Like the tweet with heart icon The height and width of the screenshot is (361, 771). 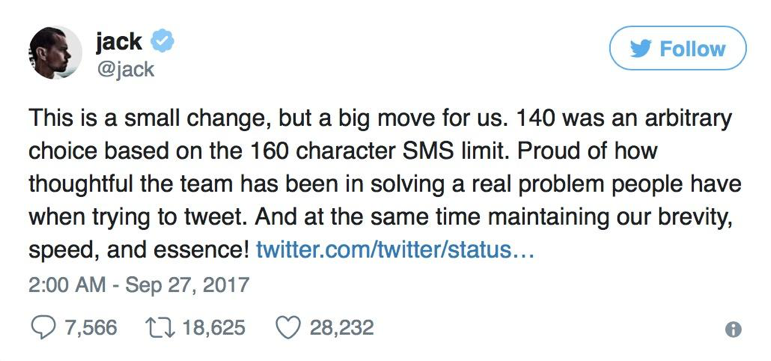288,328
